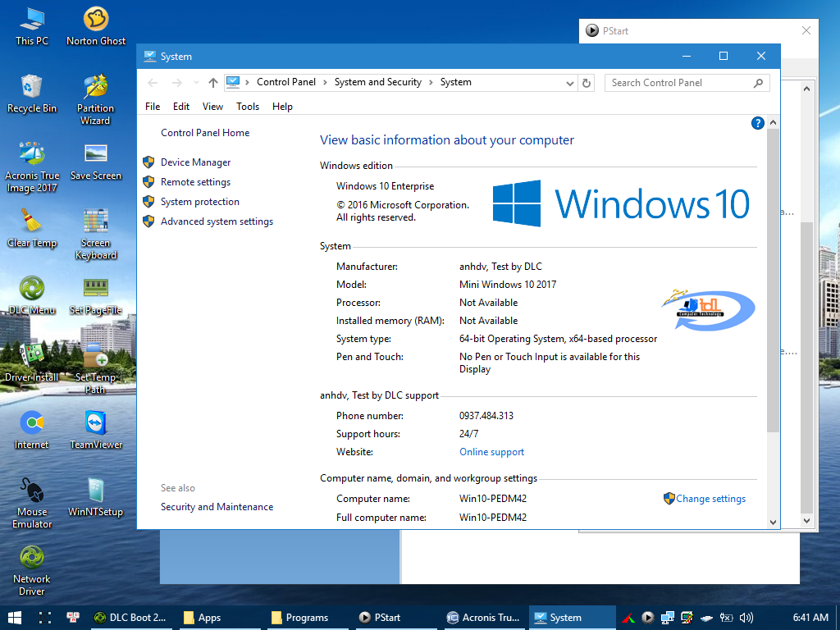840x630 pixels.
Task: Open the Network Driver icon
Action: point(32,571)
